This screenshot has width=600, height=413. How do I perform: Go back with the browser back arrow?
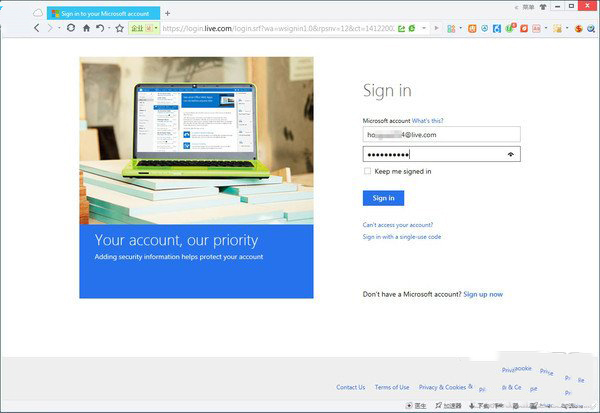point(37,28)
